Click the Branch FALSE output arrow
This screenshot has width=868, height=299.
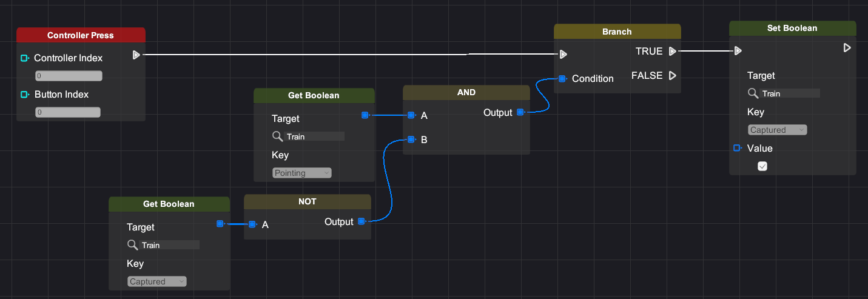672,76
